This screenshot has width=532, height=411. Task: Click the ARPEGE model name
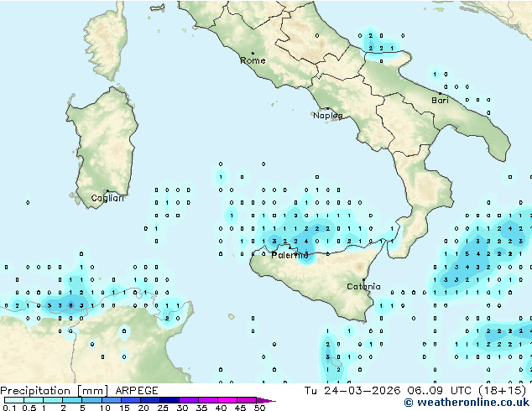pyautogui.click(x=137, y=391)
